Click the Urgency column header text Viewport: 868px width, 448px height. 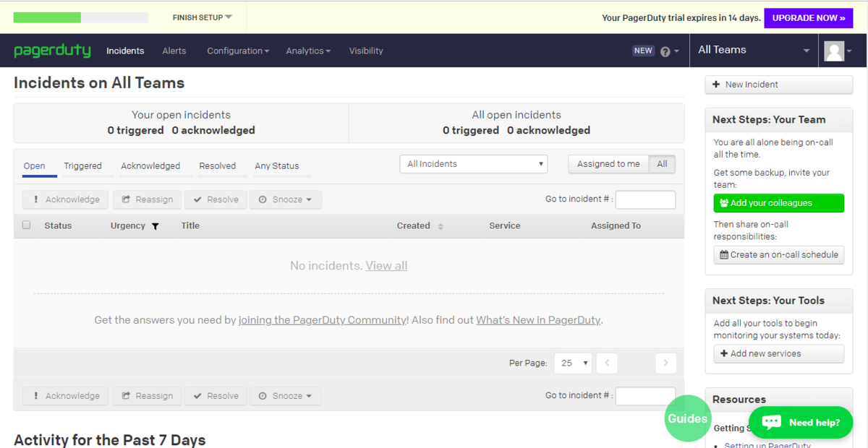[x=128, y=225]
